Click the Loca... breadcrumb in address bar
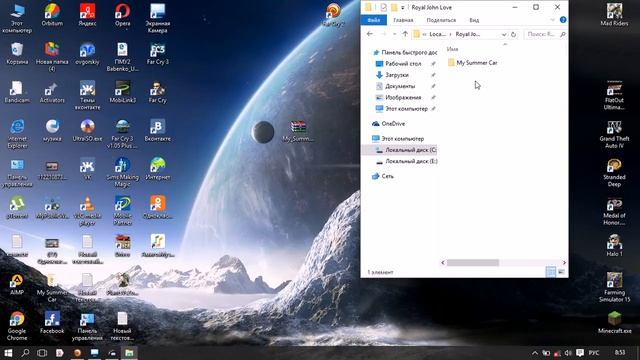Screen dimensions: 640x360 pyautogui.click(x=438, y=34)
